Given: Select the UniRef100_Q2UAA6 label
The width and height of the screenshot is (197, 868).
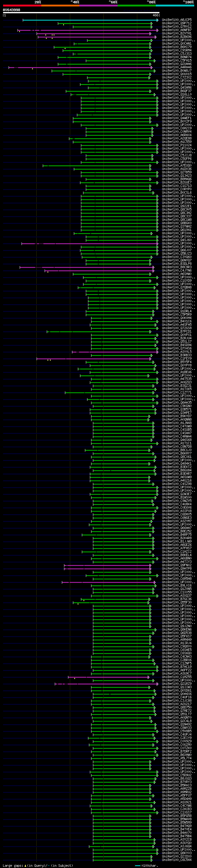Looking at the screenshot, I should point(177,64).
